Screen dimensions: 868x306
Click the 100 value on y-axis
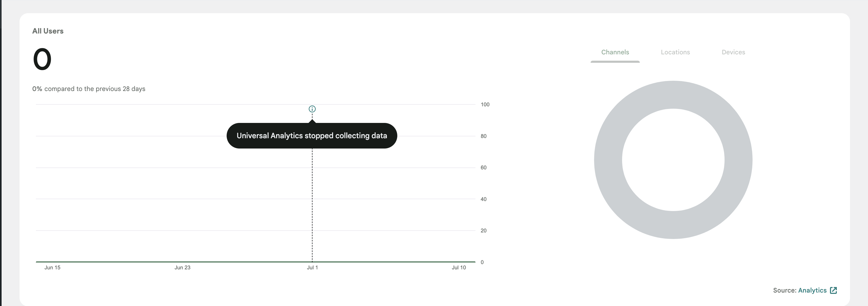click(485, 104)
